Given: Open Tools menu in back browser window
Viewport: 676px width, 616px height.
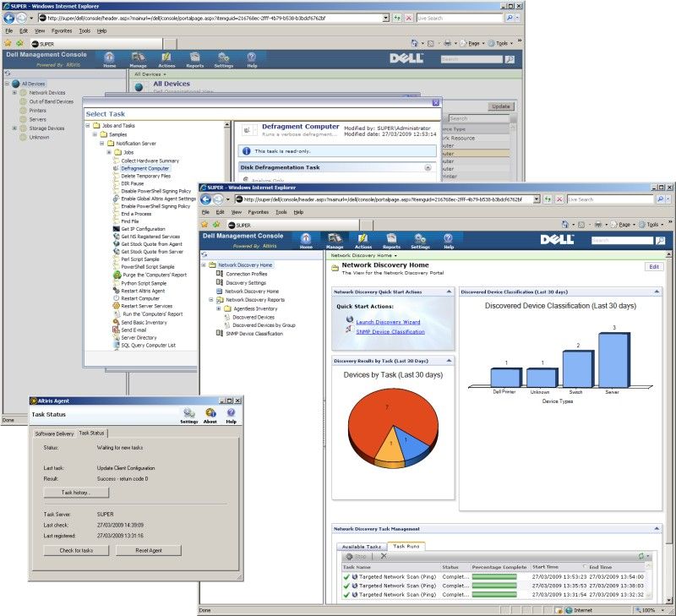Looking at the screenshot, I should [84, 31].
